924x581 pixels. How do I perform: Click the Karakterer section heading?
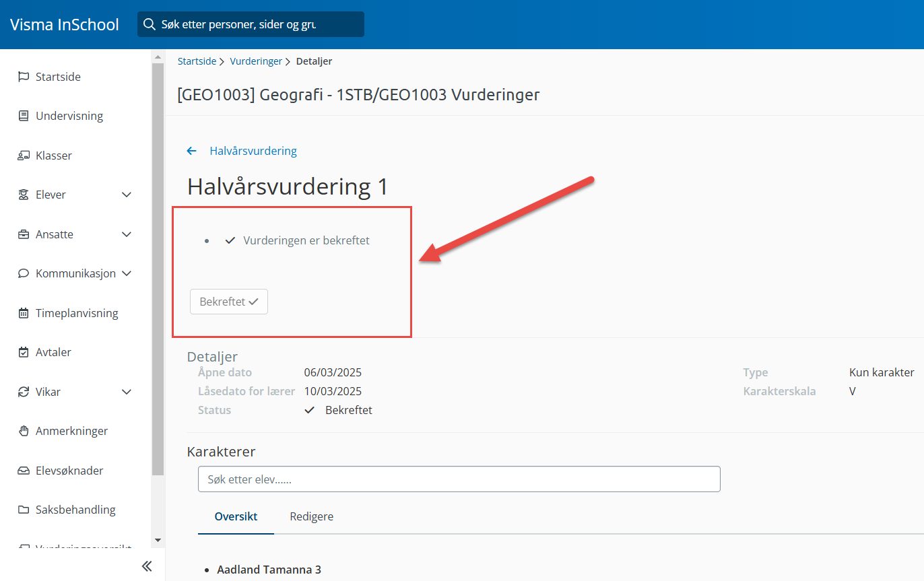(222, 451)
